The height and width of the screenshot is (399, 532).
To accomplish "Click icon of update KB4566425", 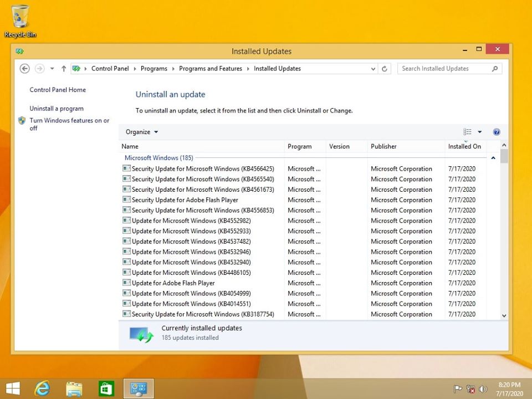I will 126,168.
